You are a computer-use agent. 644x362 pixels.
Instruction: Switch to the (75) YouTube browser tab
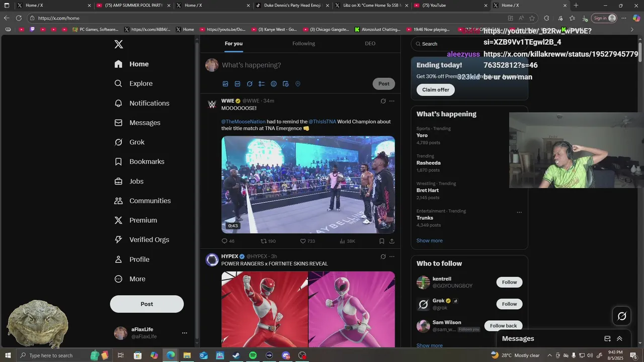450,6
